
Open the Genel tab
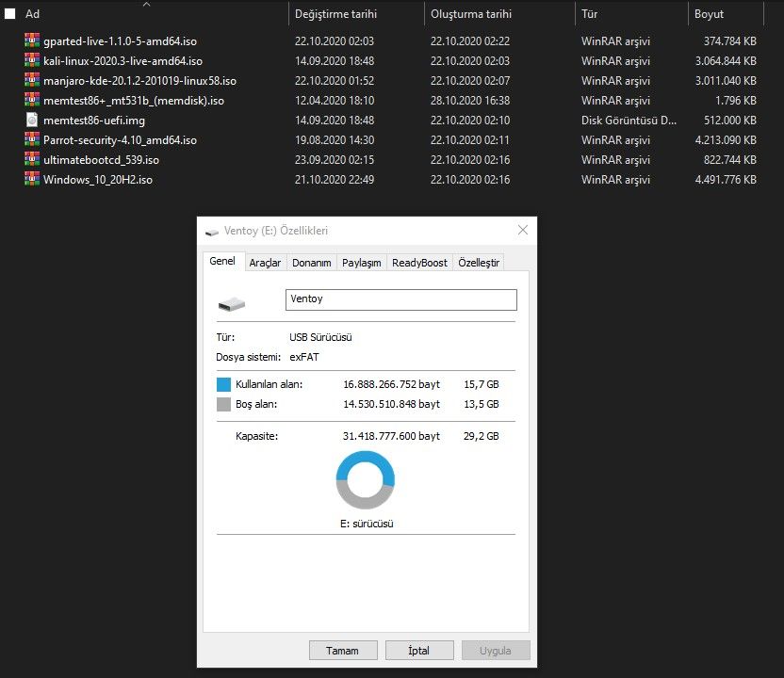pos(222,261)
